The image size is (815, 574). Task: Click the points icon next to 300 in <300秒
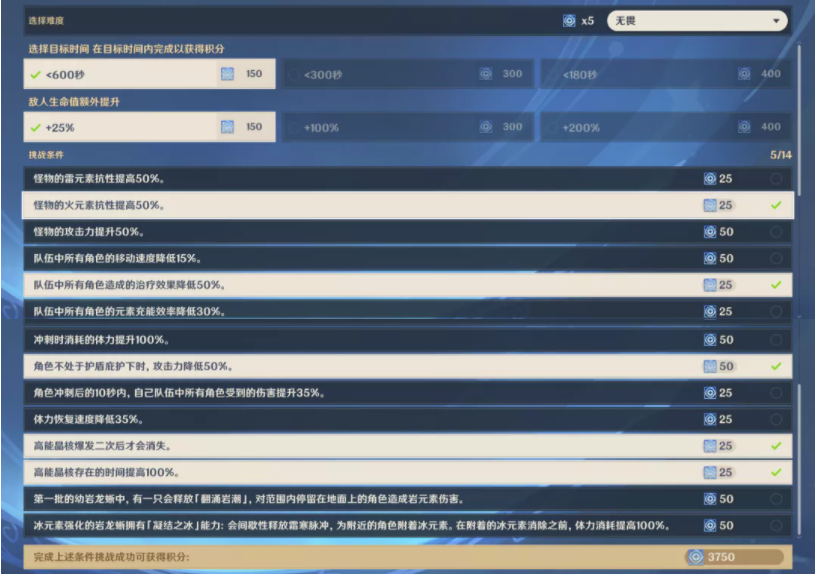coord(485,74)
